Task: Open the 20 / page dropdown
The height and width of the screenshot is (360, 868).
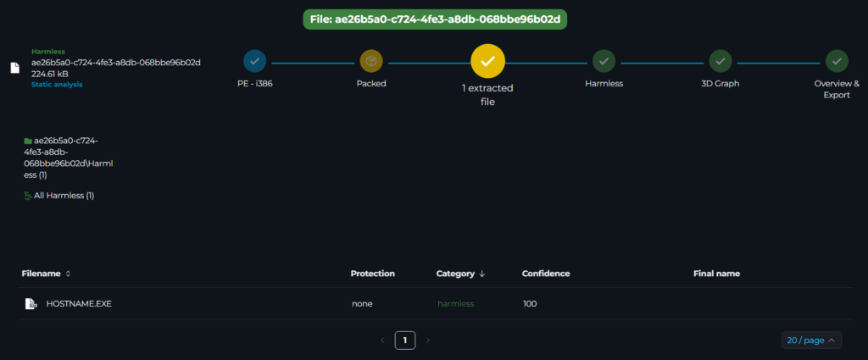Action: (x=810, y=341)
